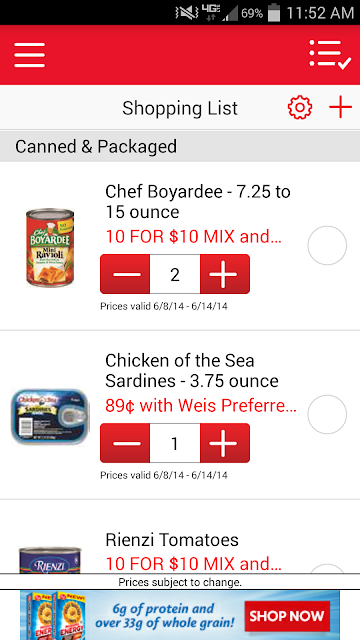Image resolution: width=360 pixels, height=640 pixels.
Task: Decrease Chef Boyardee quantity with minus
Action: point(125,274)
